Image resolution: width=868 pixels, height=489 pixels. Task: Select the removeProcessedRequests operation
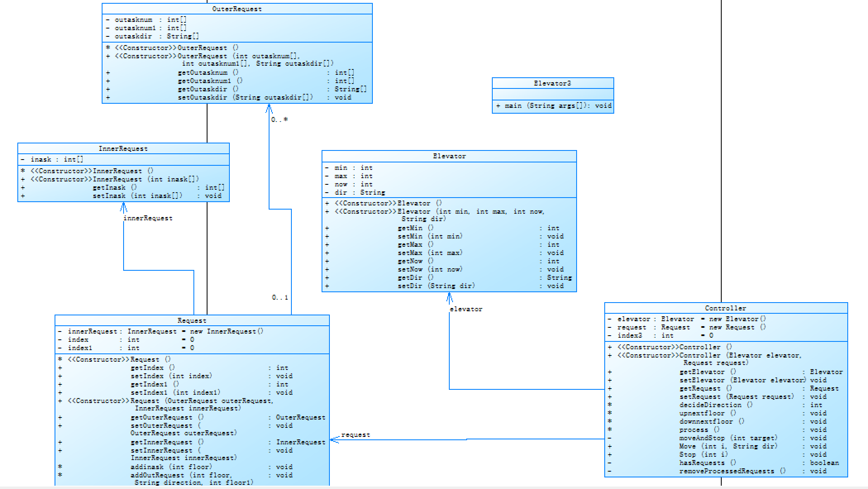pos(727,471)
